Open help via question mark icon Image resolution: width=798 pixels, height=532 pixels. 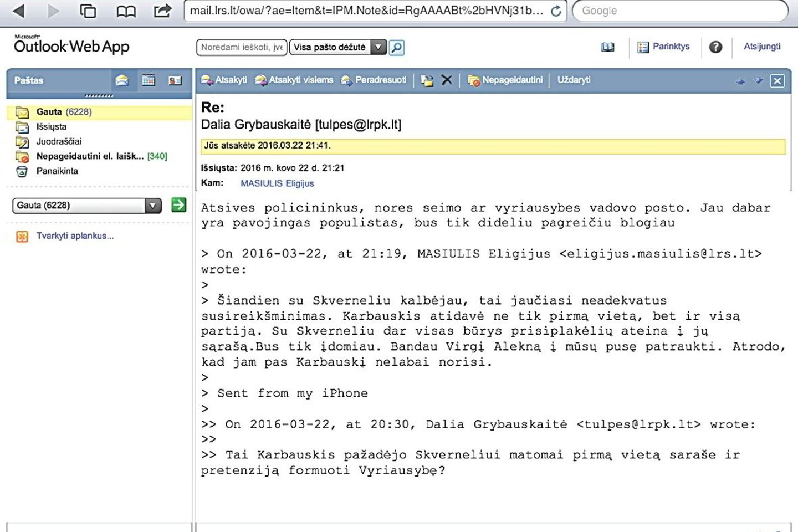pyautogui.click(x=715, y=47)
